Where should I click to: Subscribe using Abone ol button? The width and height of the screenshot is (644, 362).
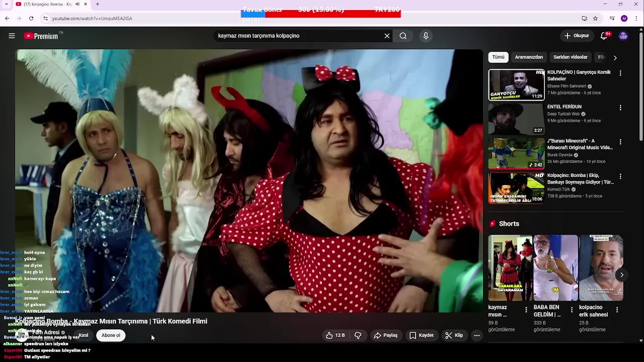coord(111,335)
